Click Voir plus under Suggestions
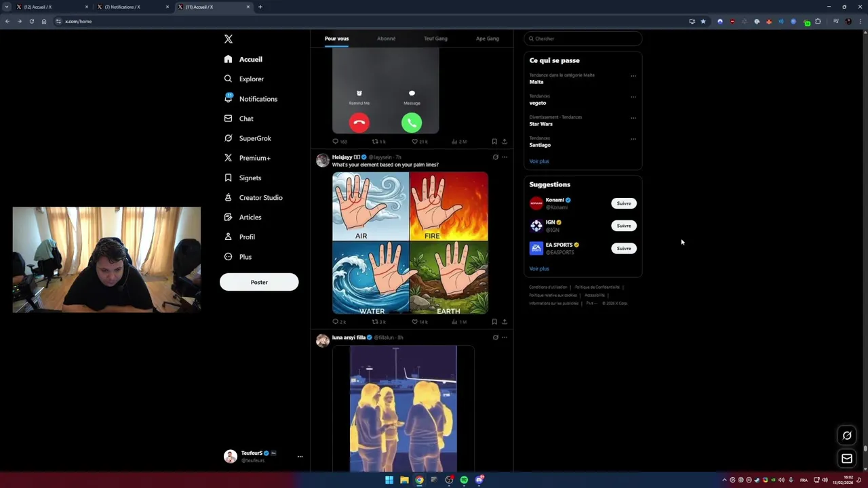Image resolution: width=868 pixels, height=488 pixels. 539,268
